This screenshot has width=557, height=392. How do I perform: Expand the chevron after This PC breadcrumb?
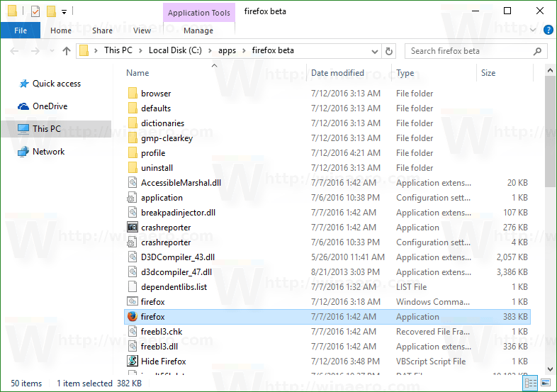(141, 51)
